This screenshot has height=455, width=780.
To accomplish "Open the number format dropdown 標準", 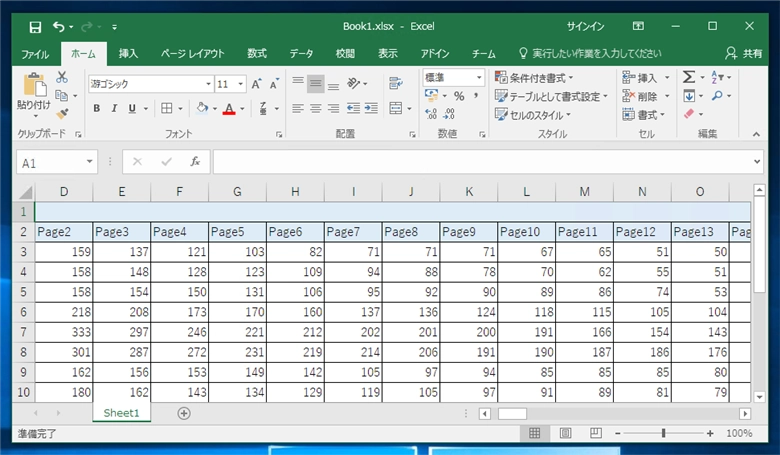I will click(x=479, y=78).
